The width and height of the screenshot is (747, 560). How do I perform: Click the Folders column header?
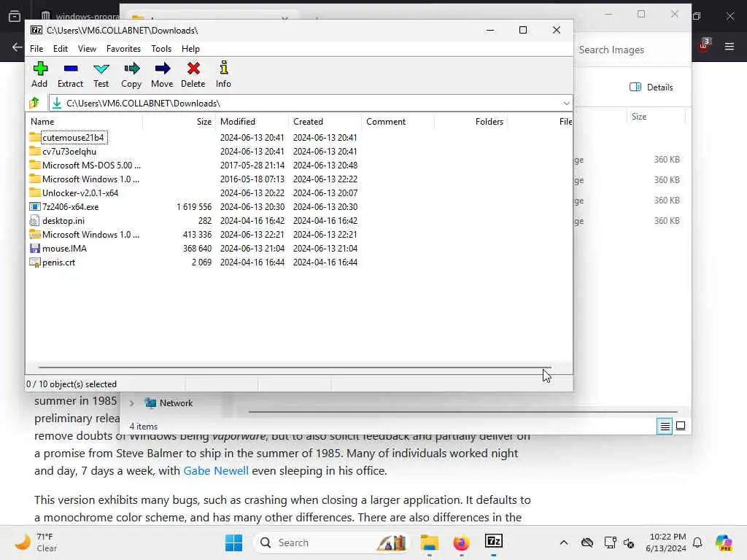471,122
